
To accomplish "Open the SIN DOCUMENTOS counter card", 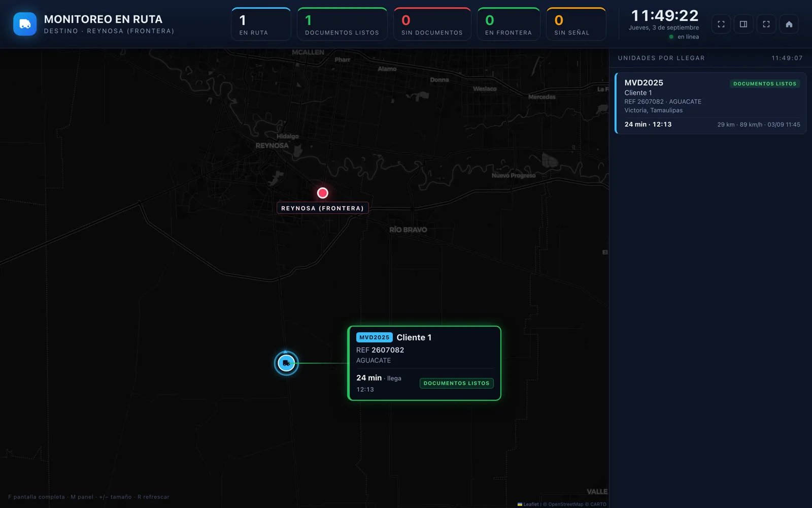I will pyautogui.click(x=432, y=24).
